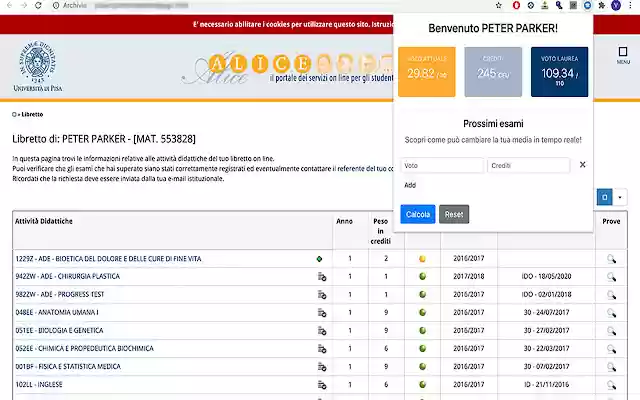Click the Libretto breadcrumb item

point(30,114)
